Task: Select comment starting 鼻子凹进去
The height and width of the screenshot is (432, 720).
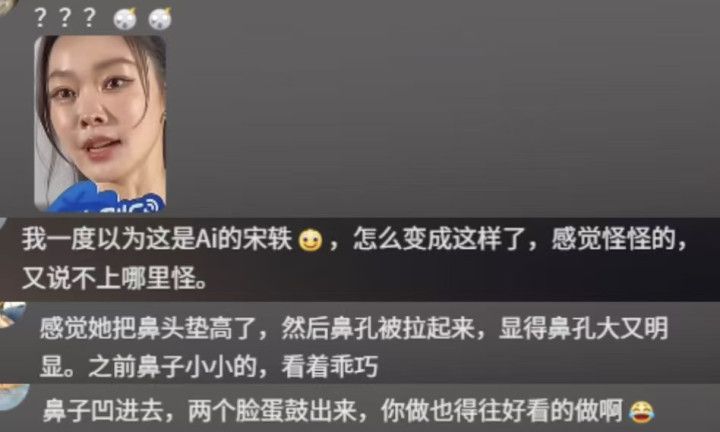Action: (x=348, y=411)
